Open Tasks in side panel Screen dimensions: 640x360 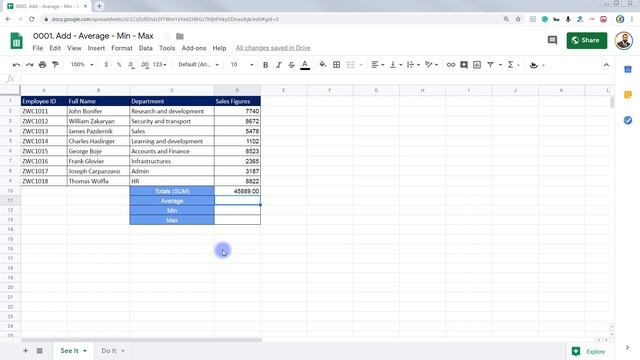(x=628, y=120)
